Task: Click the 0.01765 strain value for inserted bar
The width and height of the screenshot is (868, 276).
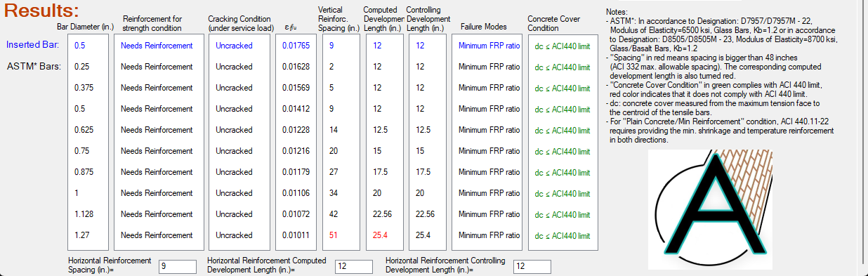Action: (x=296, y=46)
